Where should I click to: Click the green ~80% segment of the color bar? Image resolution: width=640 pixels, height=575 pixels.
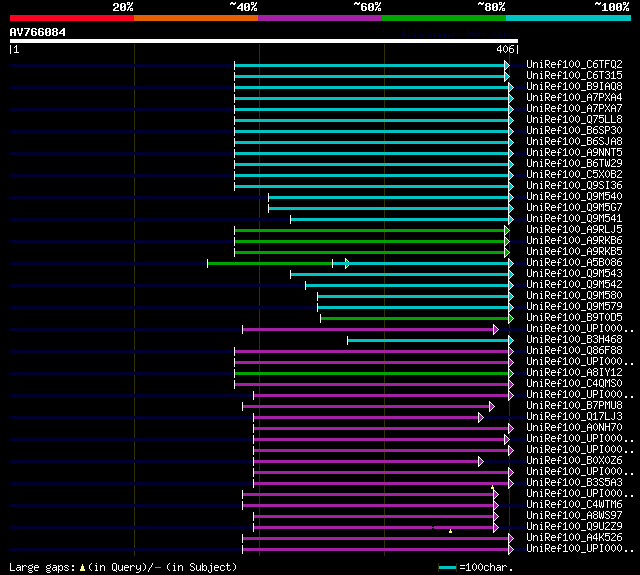click(x=444, y=18)
